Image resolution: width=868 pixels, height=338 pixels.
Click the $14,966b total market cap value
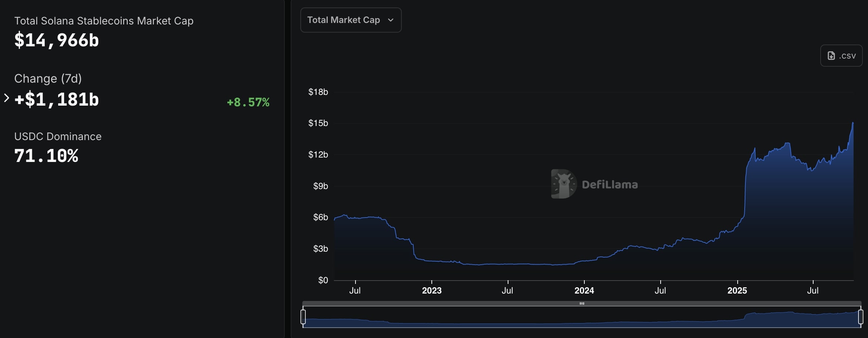click(x=57, y=40)
